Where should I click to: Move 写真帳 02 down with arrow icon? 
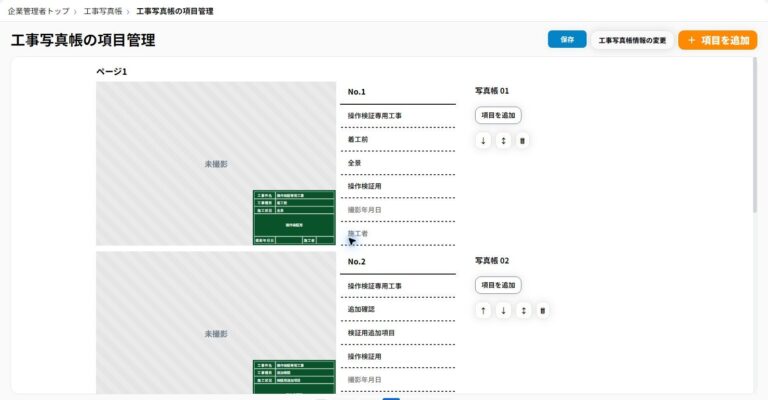pyautogui.click(x=503, y=310)
